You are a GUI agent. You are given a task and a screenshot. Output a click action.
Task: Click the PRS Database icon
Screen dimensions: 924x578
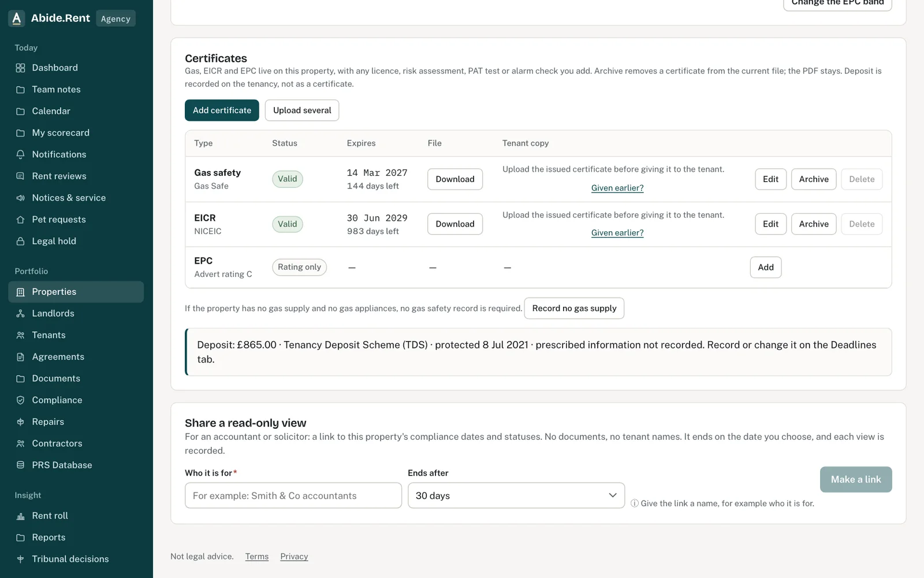[20, 465]
